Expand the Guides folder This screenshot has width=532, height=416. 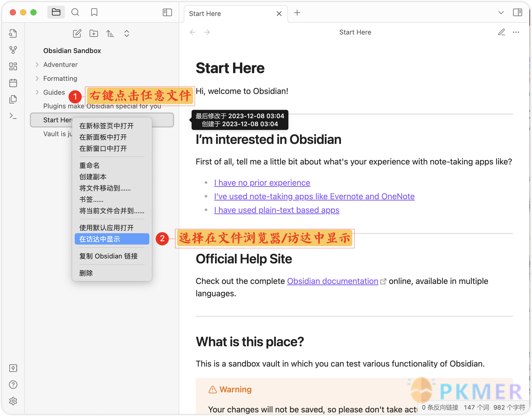coord(37,92)
